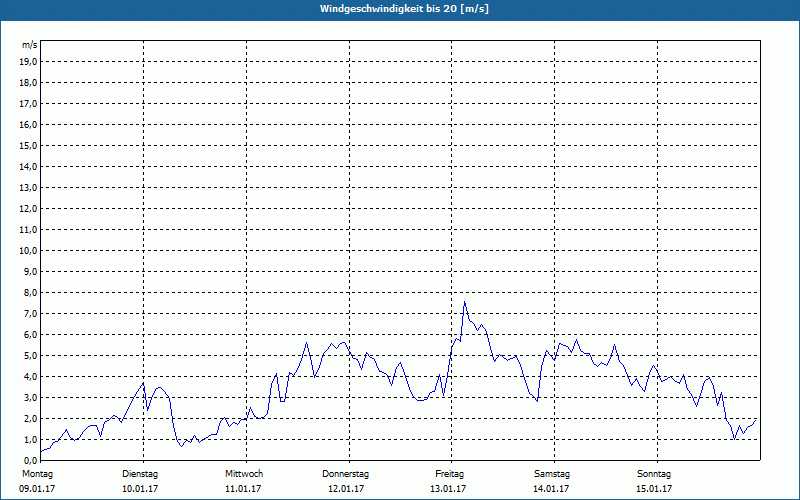Click the 19,0 y-axis label
Image resolution: width=800 pixels, height=500 pixels.
(28, 62)
